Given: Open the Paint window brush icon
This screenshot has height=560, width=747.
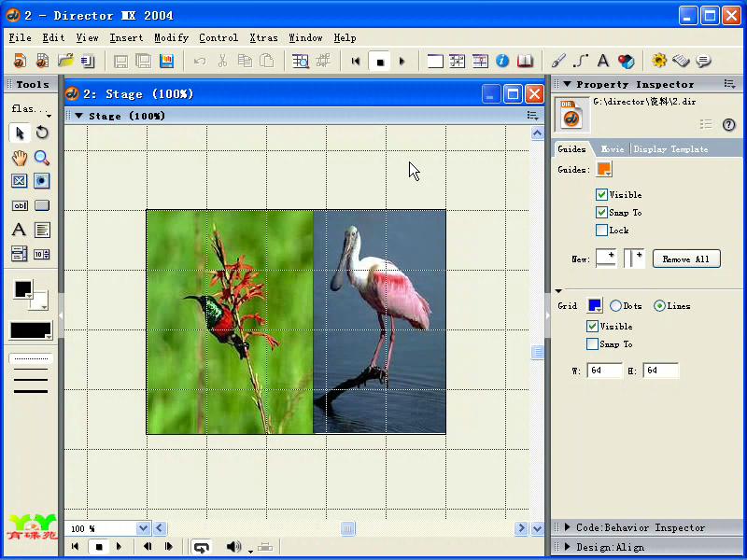Looking at the screenshot, I should 558,61.
